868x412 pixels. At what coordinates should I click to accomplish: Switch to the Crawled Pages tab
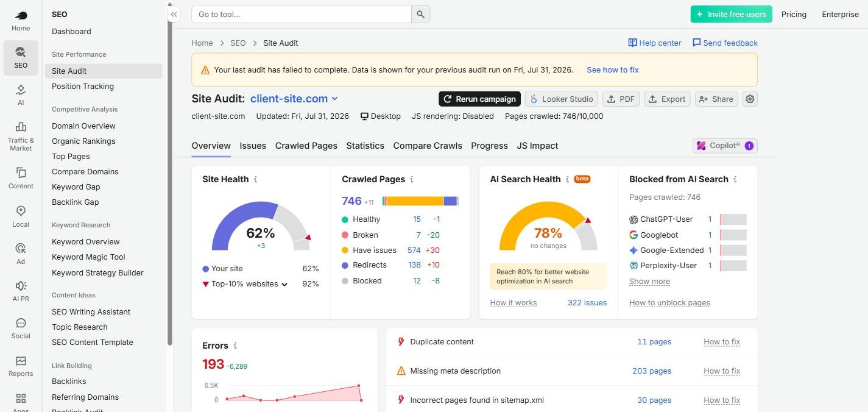coord(306,146)
